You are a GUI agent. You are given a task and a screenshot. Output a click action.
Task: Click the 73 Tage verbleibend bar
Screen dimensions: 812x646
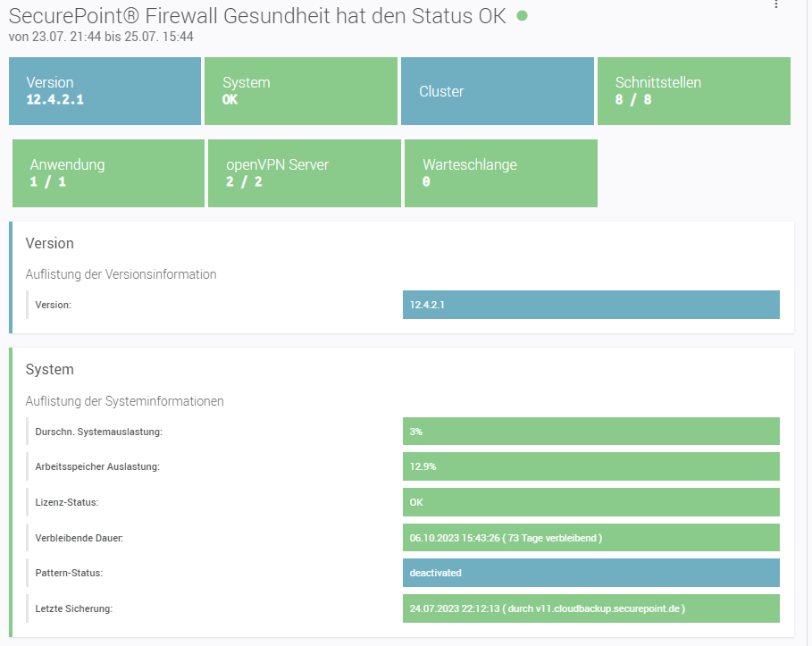pyautogui.click(x=590, y=538)
